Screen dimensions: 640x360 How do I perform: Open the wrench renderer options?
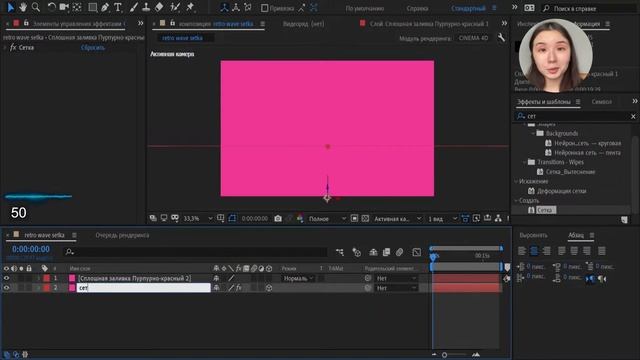click(x=501, y=38)
